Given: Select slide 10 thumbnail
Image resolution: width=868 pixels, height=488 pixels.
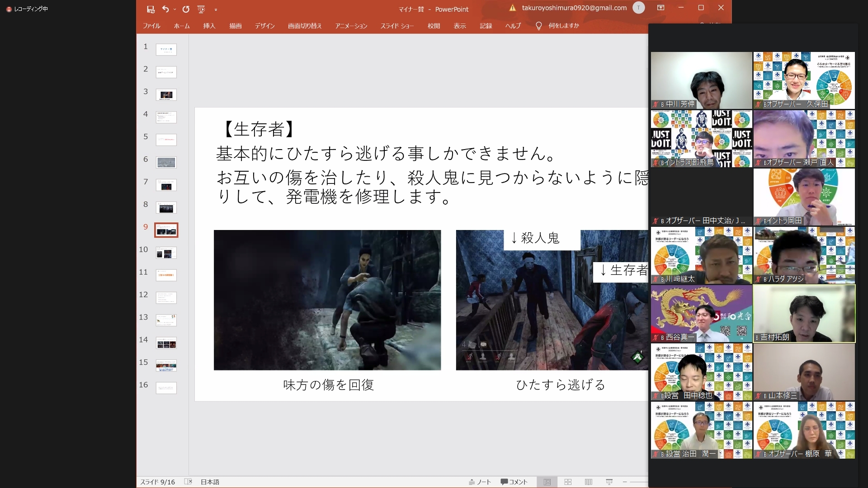Looking at the screenshot, I should (166, 253).
